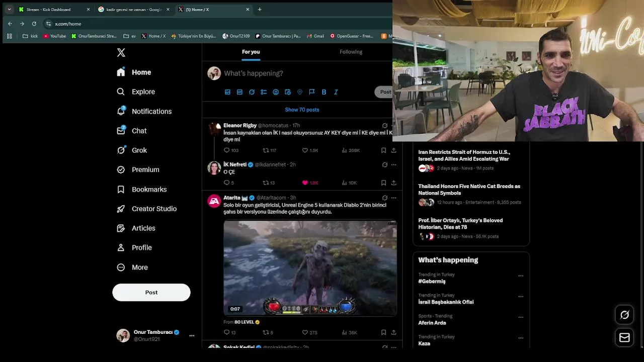Toggle italic formatting in composer

(x=336, y=92)
